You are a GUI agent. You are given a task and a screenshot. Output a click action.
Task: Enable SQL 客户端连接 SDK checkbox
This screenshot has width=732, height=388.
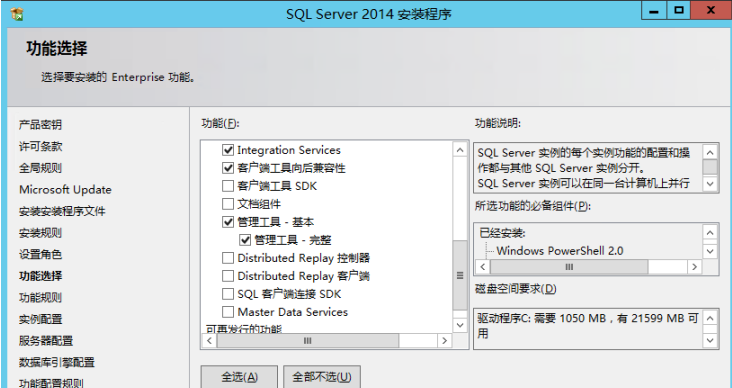228,294
